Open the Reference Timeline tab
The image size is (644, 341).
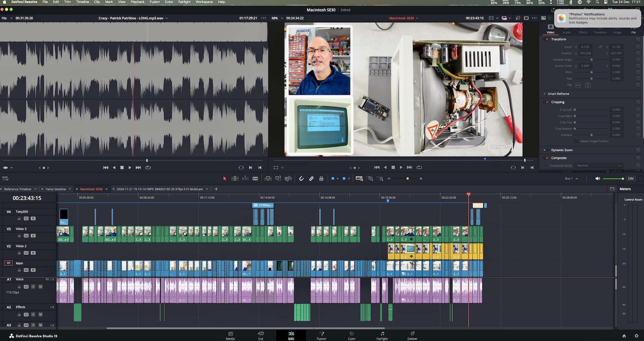point(17,189)
